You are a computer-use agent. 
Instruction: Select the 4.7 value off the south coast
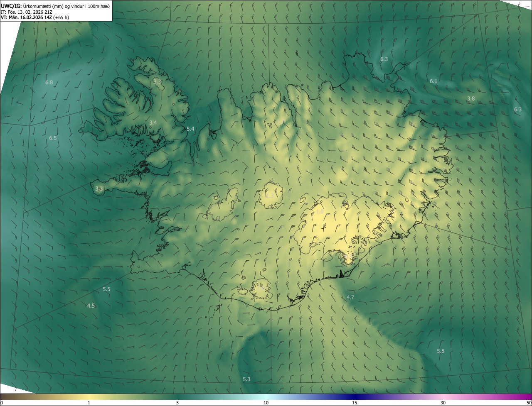tap(350, 297)
